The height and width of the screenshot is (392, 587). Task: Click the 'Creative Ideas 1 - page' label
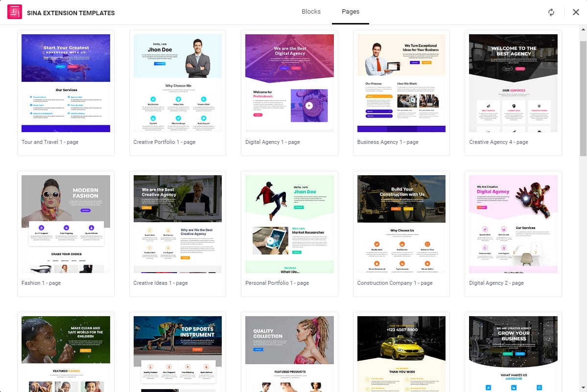pyautogui.click(x=161, y=283)
